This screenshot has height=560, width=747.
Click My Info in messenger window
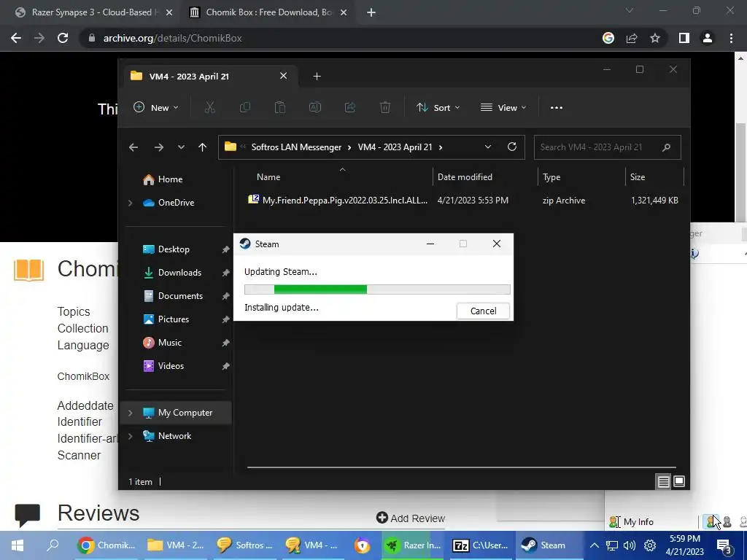[x=631, y=522]
